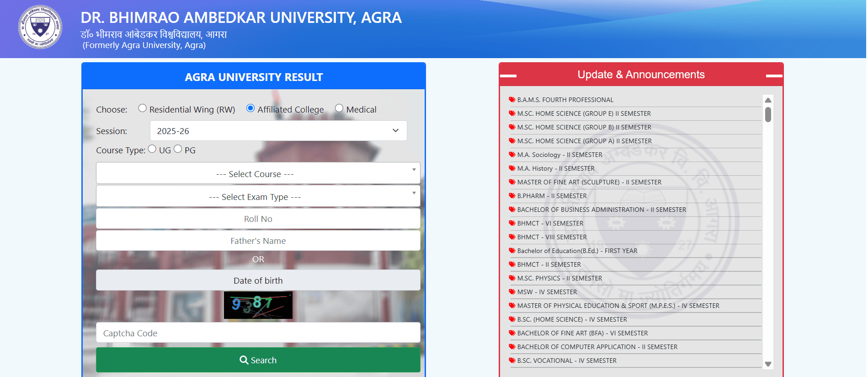Open B.SC. VOCATIONAL - IV SEMESTER announcement

tap(567, 361)
